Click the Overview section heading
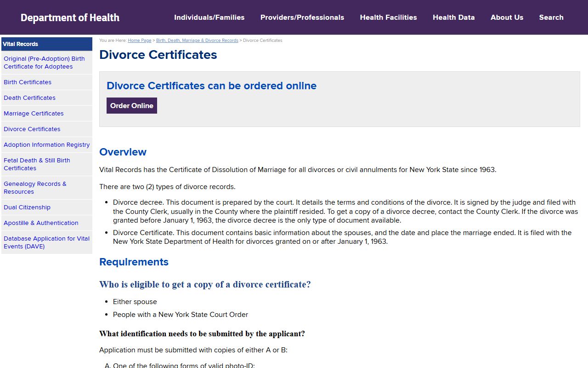The width and height of the screenshot is (588, 368). 123,152
